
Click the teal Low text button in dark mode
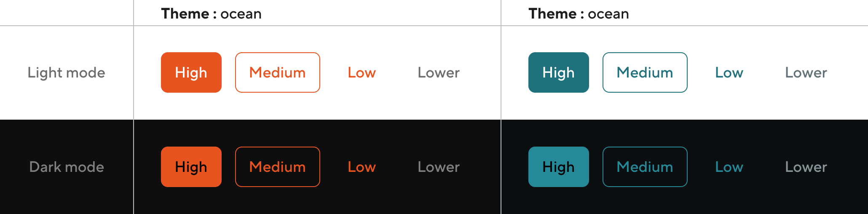pyautogui.click(x=729, y=167)
